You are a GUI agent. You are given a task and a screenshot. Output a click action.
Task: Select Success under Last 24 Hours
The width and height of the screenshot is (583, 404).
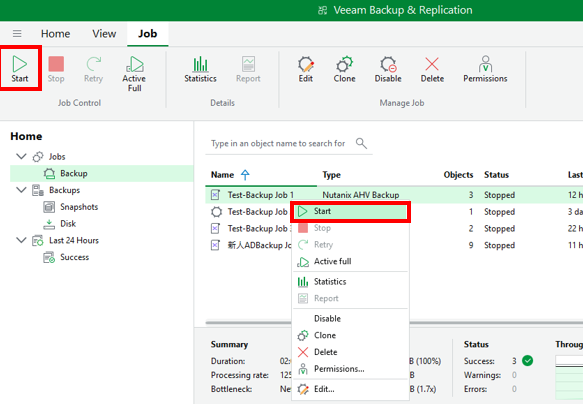74,257
